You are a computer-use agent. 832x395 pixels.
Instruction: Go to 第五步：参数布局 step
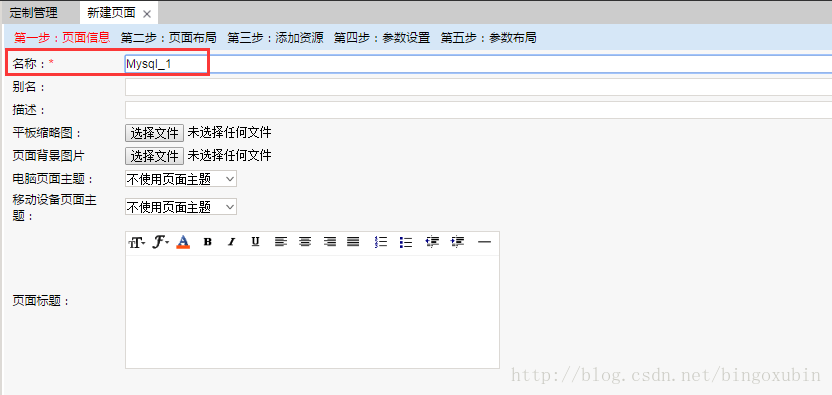click(x=489, y=38)
